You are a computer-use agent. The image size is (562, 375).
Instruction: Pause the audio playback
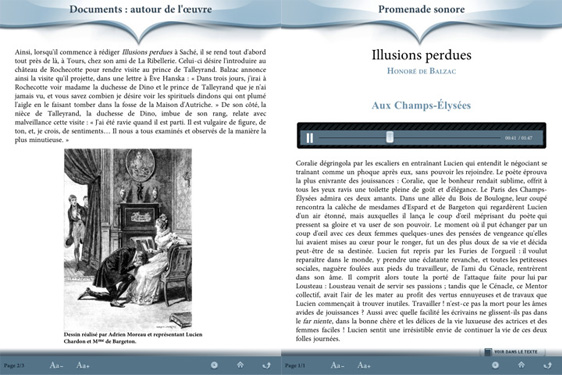[310, 138]
